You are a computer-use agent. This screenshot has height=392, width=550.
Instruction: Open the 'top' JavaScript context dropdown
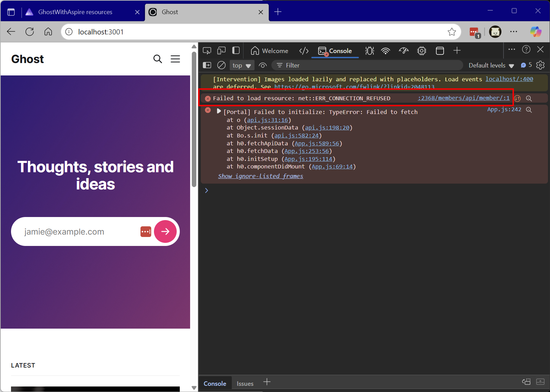(x=241, y=65)
